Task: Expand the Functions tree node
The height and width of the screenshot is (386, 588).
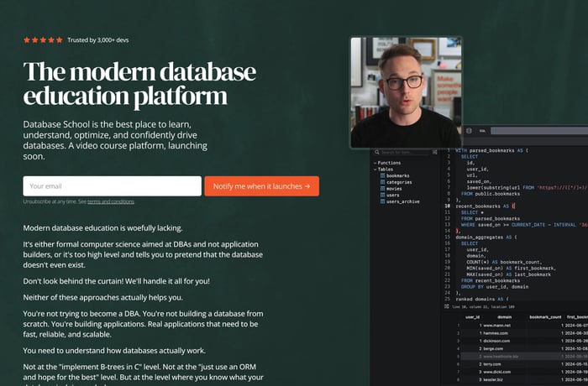Action: tap(387, 163)
